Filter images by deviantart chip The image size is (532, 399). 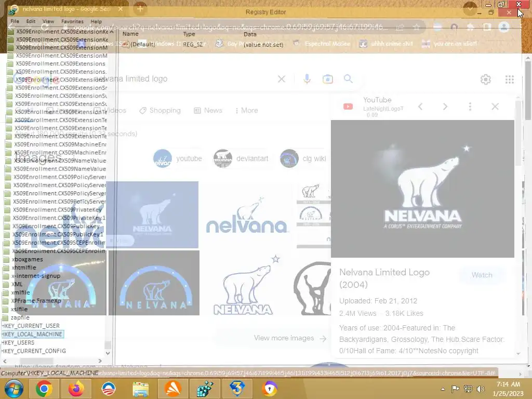click(241, 158)
